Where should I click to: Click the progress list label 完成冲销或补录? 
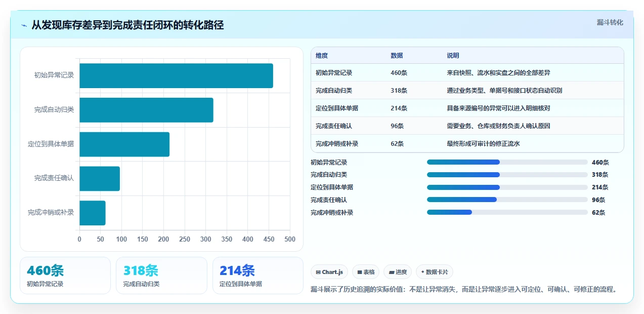point(332,213)
